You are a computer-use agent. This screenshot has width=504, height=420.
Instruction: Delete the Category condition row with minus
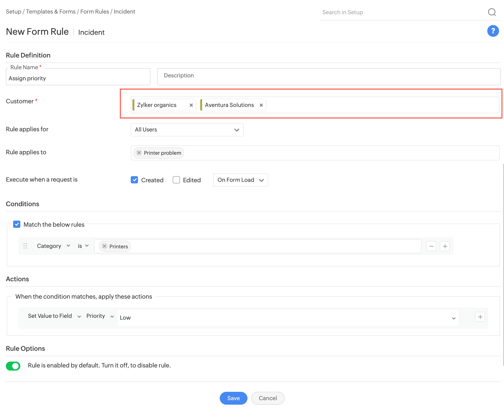pyautogui.click(x=431, y=246)
